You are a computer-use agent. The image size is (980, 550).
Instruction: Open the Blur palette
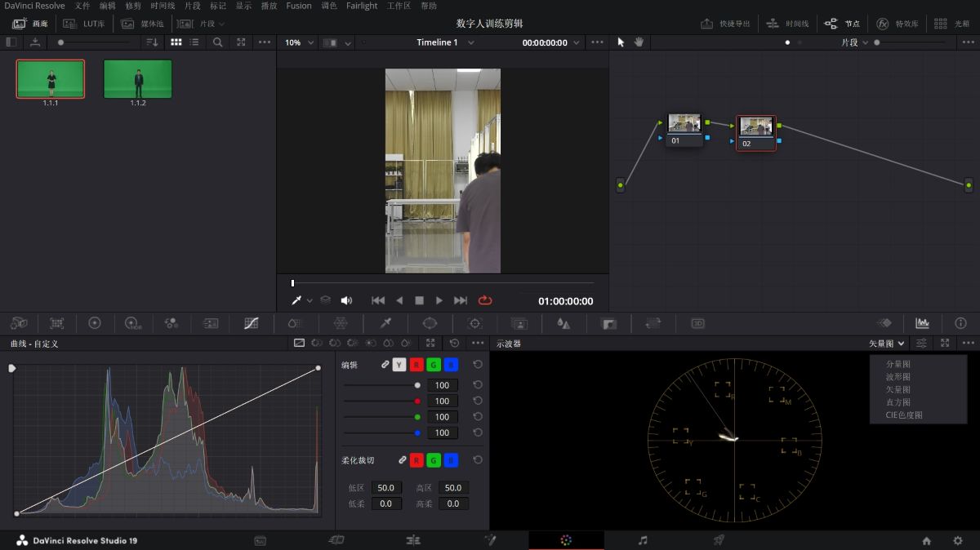(x=563, y=323)
